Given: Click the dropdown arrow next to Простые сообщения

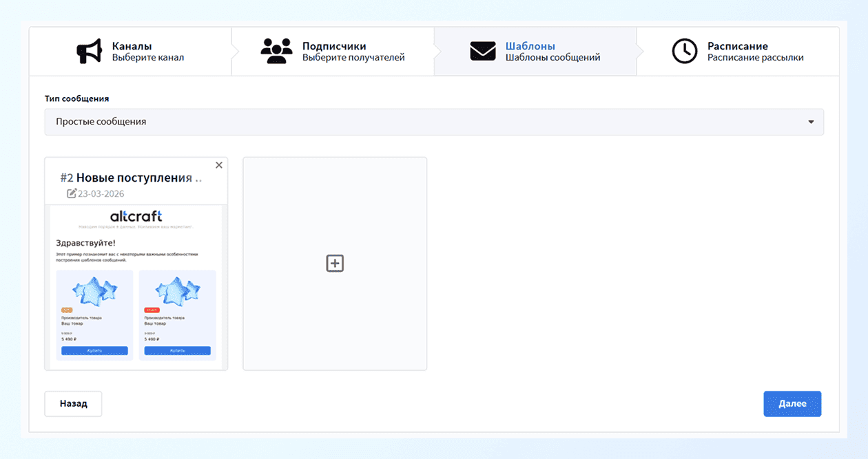Looking at the screenshot, I should (x=811, y=122).
